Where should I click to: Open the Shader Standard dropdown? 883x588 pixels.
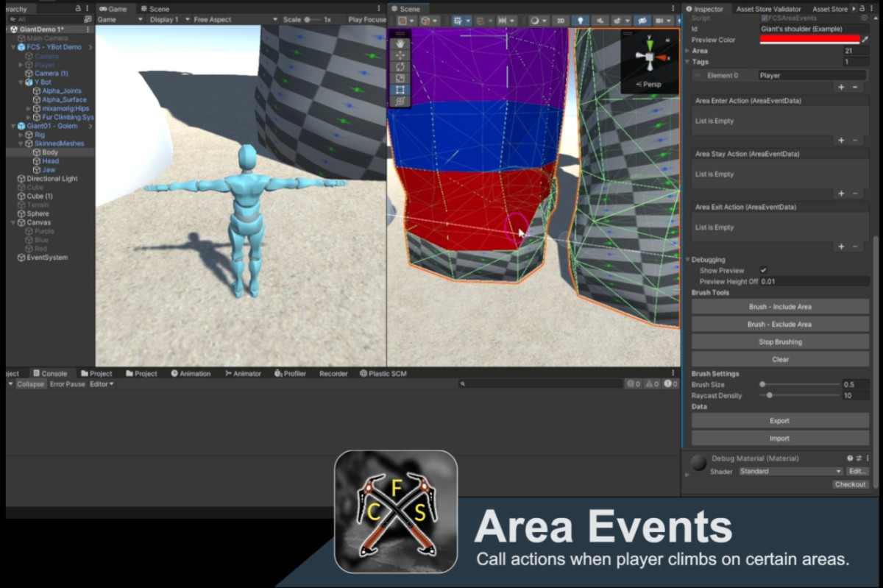point(791,471)
